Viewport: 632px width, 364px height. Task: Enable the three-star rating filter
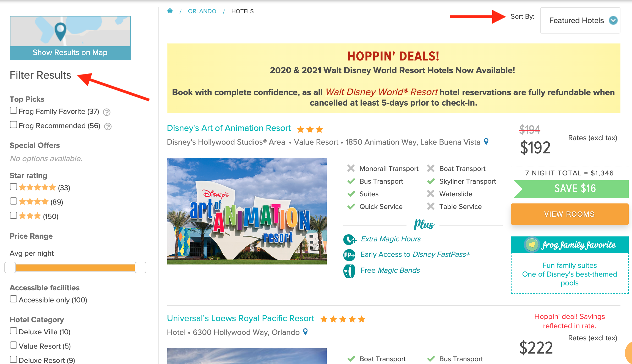13,216
